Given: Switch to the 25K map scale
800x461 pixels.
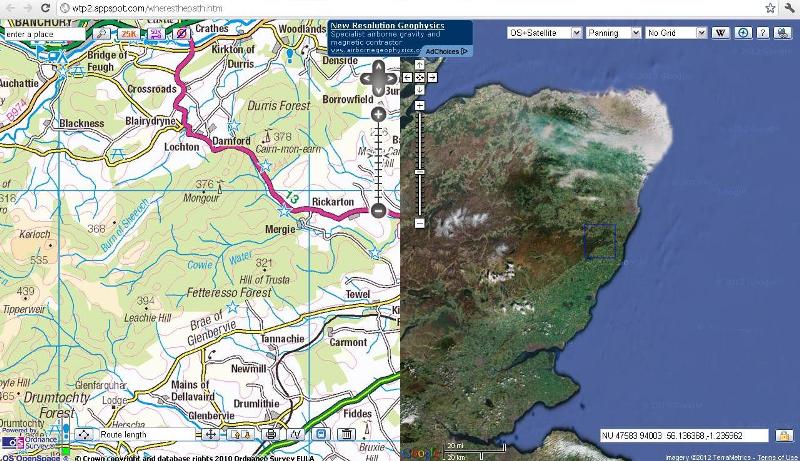Looking at the screenshot, I should pyautogui.click(x=129, y=34).
